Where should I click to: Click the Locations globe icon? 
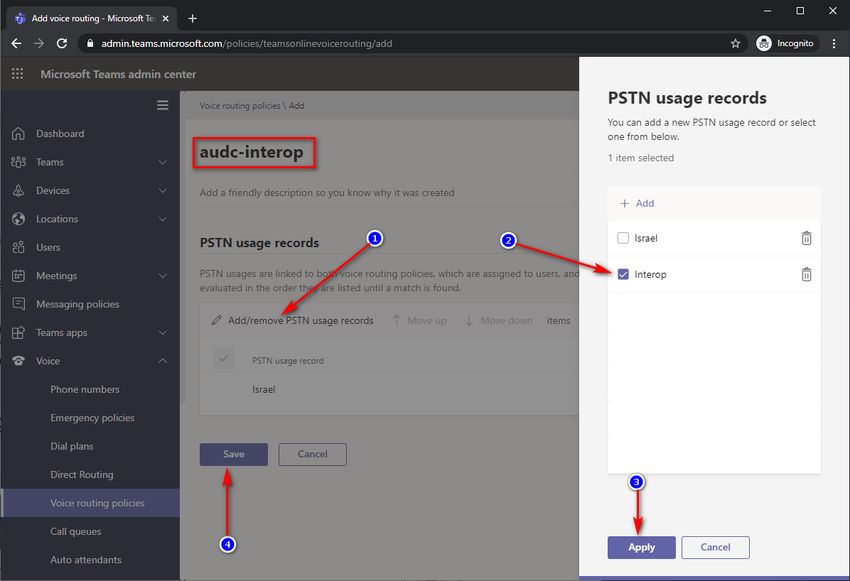(18, 219)
